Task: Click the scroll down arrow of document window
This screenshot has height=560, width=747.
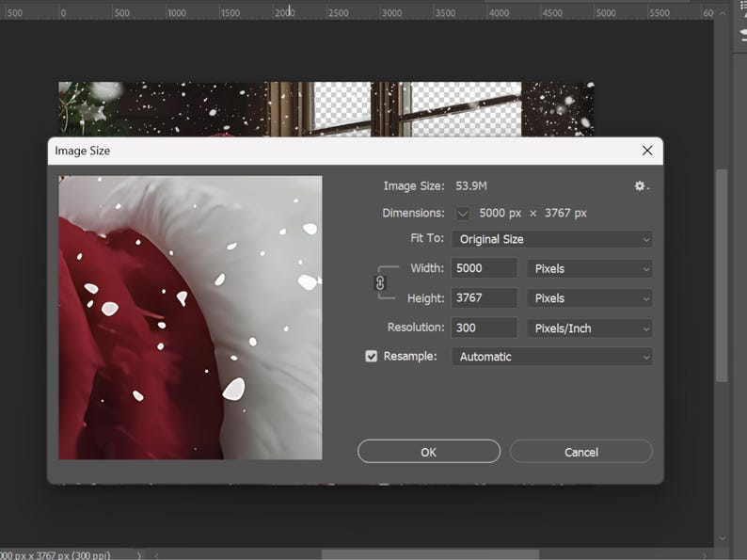Action: [723, 538]
